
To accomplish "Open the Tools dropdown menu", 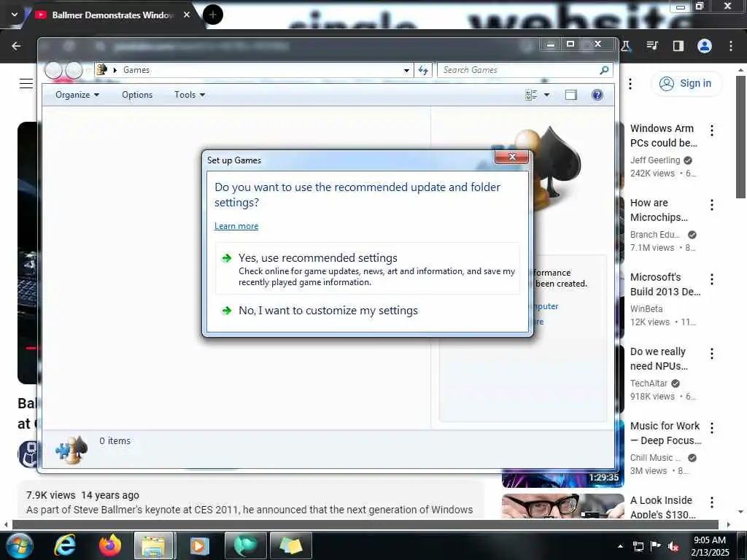I will click(x=190, y=95).
